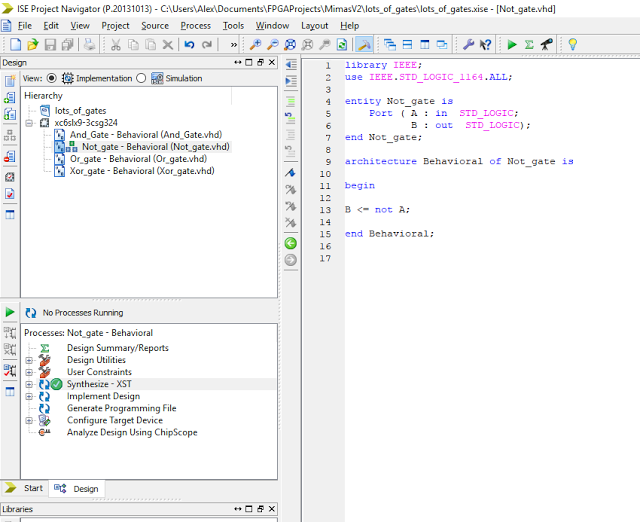Click the Redo arrow icon
The height and width of the screenshot is (522, 640).
point(207,44)
